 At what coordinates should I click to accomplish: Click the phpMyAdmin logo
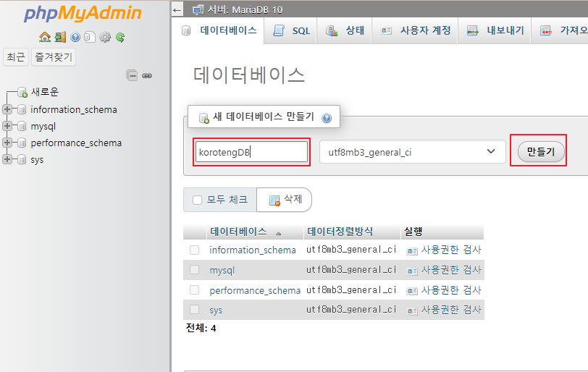(x=83, y=13)
